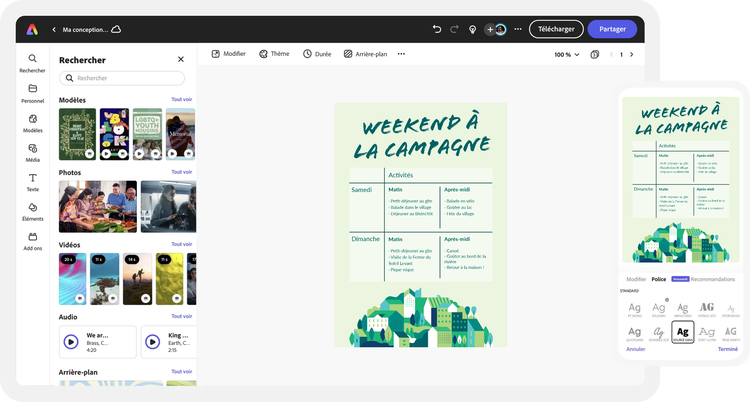Go to the previous page arrow
The image size is (750, 402).
(x=611, y=55)
